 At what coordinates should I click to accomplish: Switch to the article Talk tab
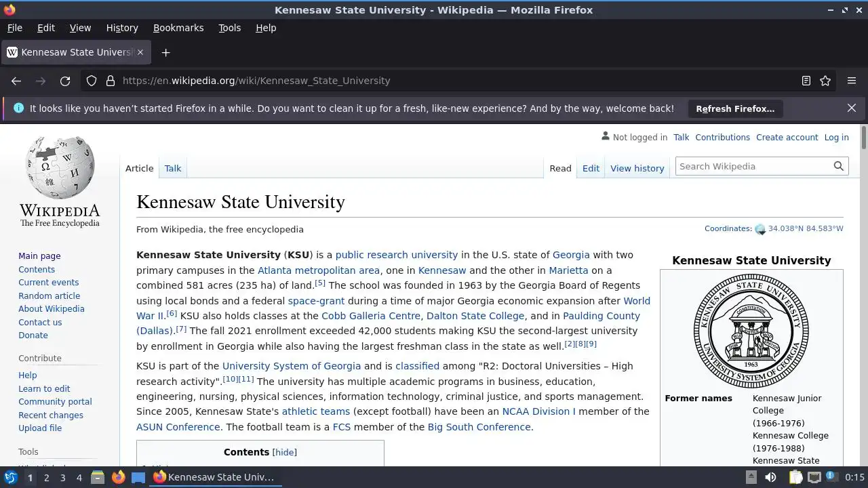point(173,168)
